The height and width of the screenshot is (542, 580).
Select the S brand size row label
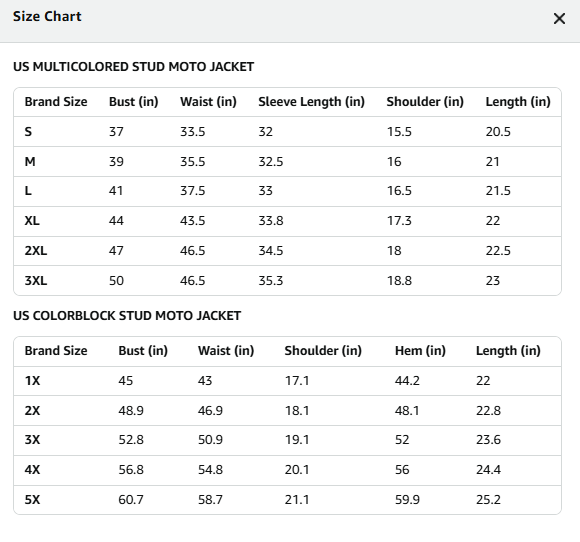(x=28, y=132)
